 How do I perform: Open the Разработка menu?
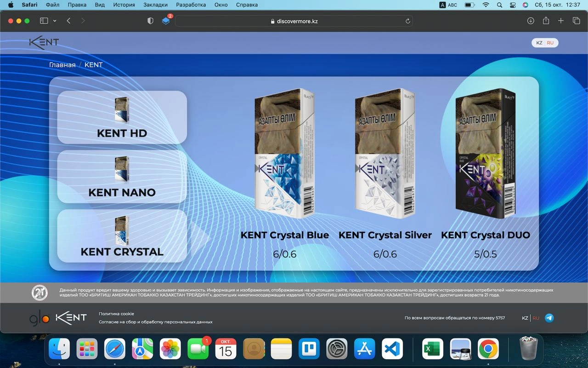click(x=191, y=5)
